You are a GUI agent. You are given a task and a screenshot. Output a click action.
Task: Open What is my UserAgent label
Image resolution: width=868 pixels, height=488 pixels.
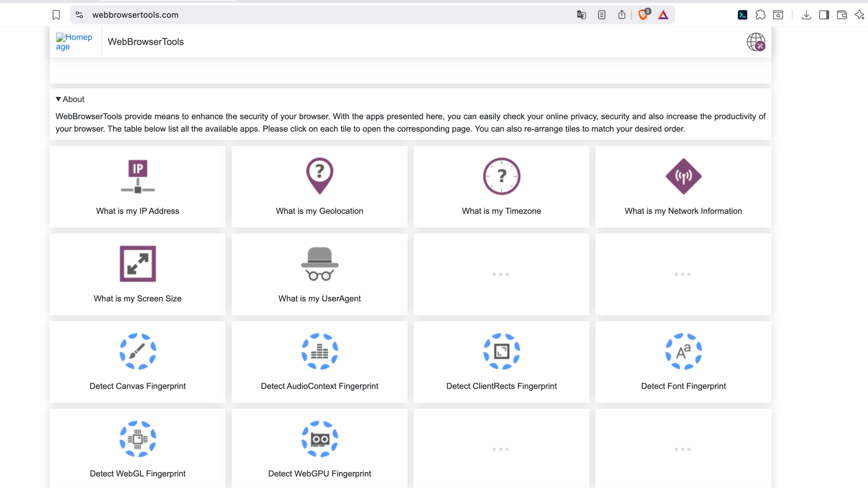tap(319, 299)
